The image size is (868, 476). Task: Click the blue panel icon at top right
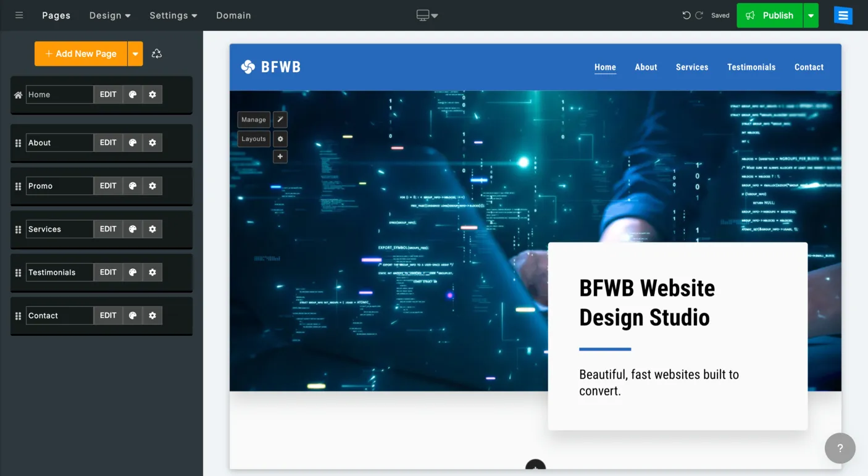(843, 15)
